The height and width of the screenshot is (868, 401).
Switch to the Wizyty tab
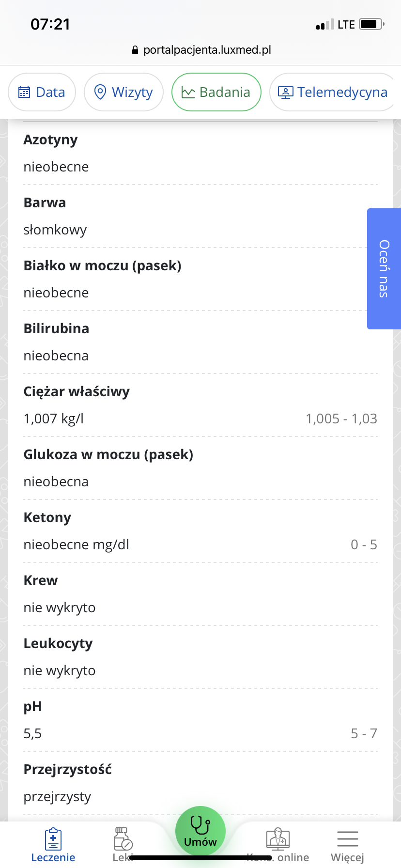(x=123, y=92)
